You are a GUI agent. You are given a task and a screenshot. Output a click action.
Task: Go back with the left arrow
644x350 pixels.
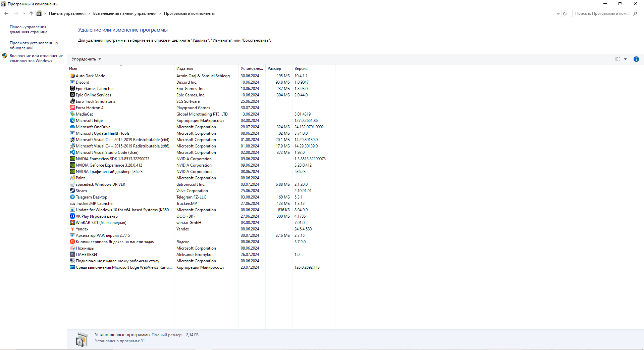6,13
